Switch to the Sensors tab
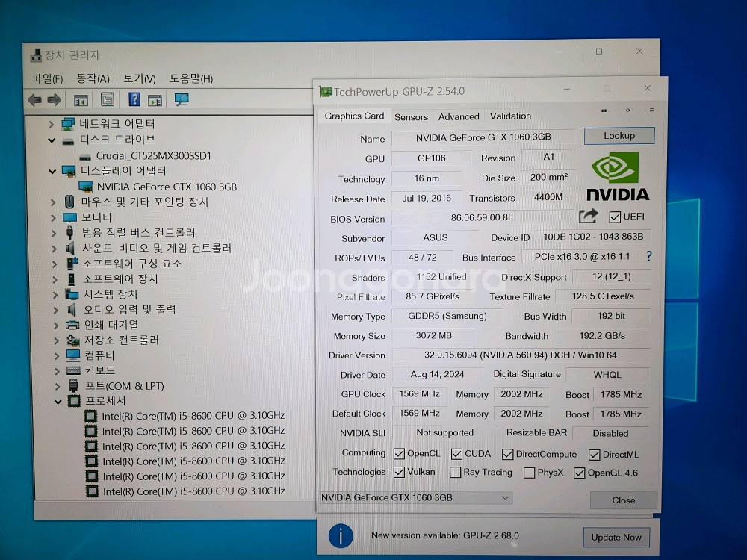The height and width of the screenshot is (560, 747). (x=411, y=117)
